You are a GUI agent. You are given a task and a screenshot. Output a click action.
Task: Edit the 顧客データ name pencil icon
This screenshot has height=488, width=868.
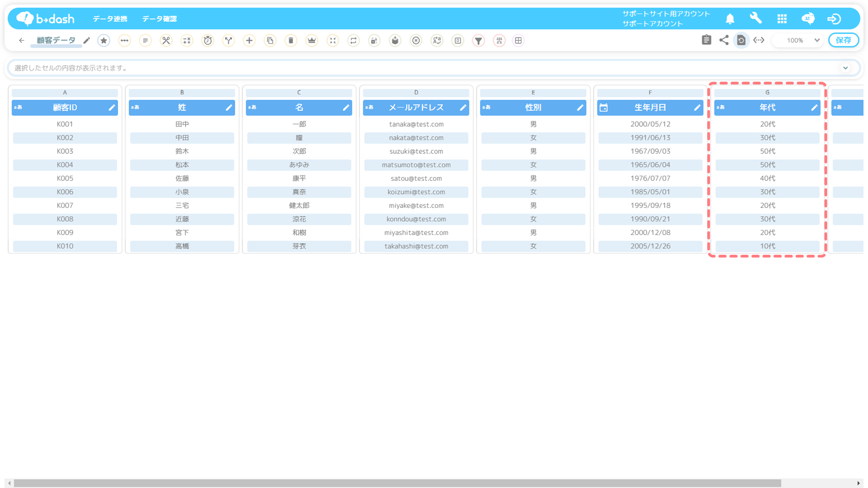pyautogui.click(x=87, y=40)
